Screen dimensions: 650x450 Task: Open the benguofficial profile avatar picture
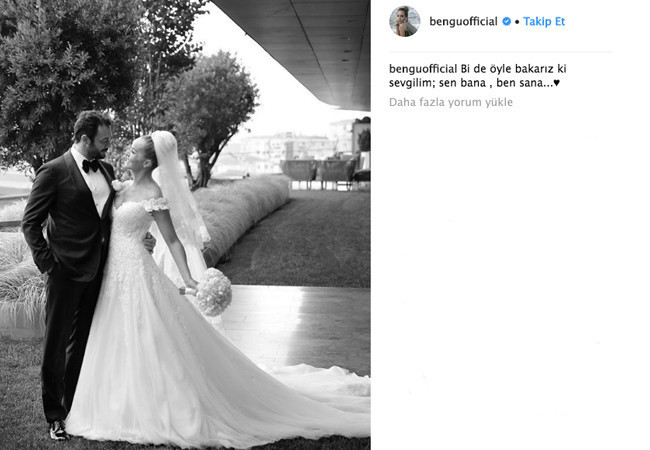click(x=405, y=22)
